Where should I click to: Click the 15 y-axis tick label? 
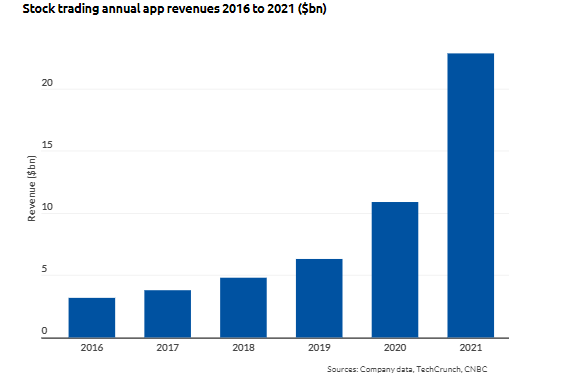47,145
